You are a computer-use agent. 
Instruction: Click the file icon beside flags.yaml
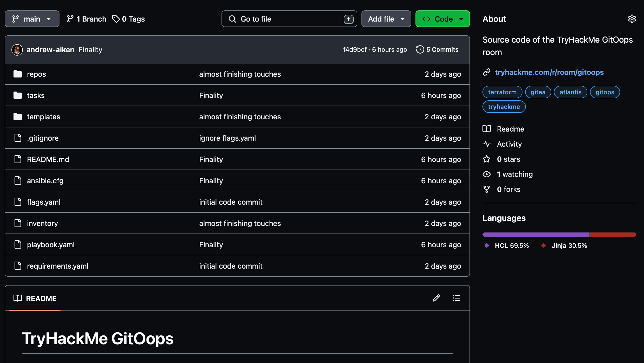pos(18,202)
